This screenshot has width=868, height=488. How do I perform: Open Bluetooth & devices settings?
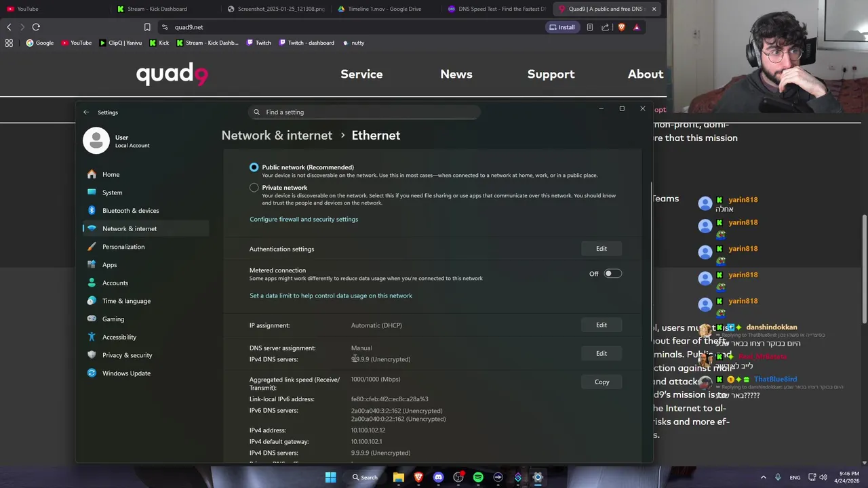click(146, 211)
